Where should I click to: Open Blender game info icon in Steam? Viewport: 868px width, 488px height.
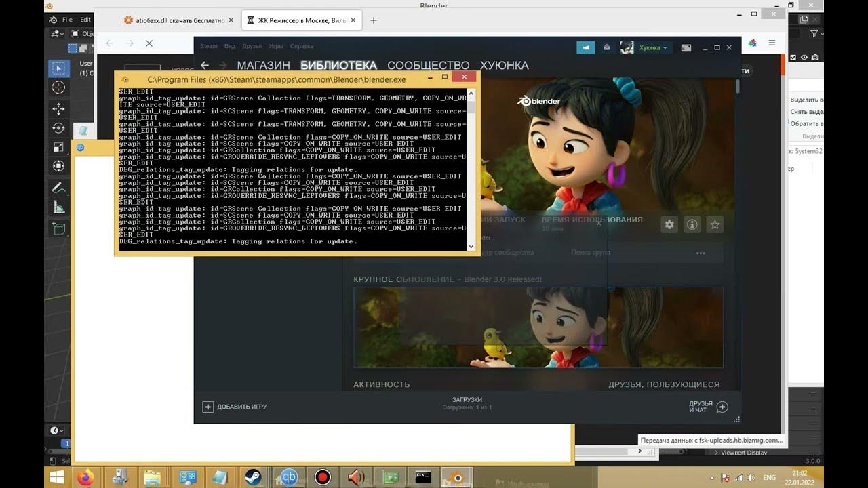(x=692, y=224)
